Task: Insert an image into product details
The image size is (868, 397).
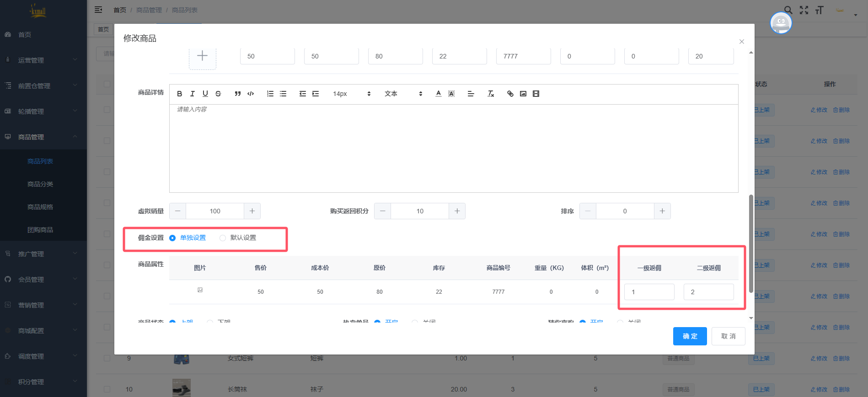Action: click(x=523, y=94)
